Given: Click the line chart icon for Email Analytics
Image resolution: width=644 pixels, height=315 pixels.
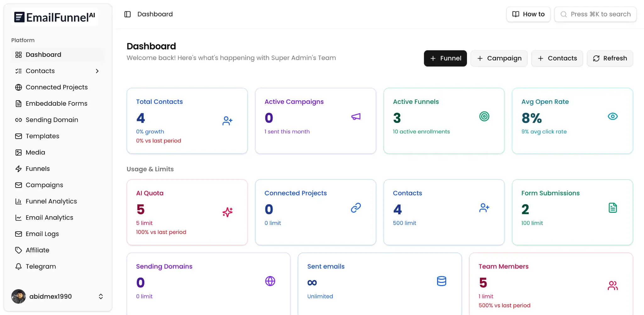Looking at the screenshot, I should click(x=19, y=218).
